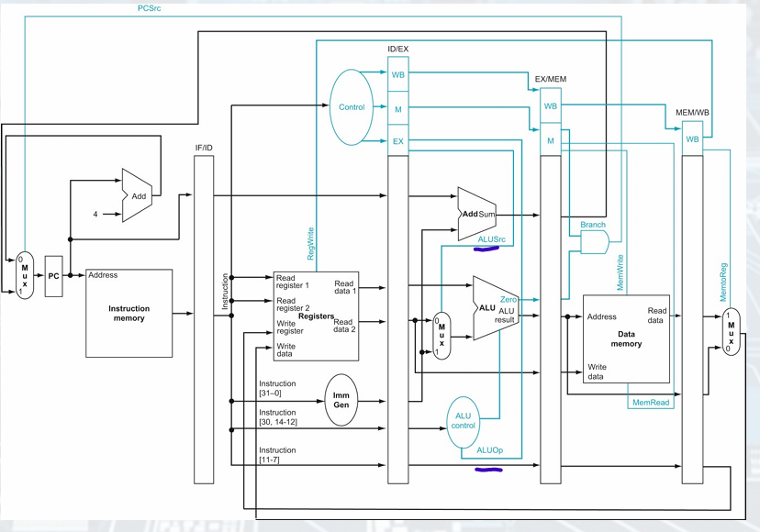Click the MemtoReg signal label
The height and width of the screenshot is (532, 760).
click(723, 282)
